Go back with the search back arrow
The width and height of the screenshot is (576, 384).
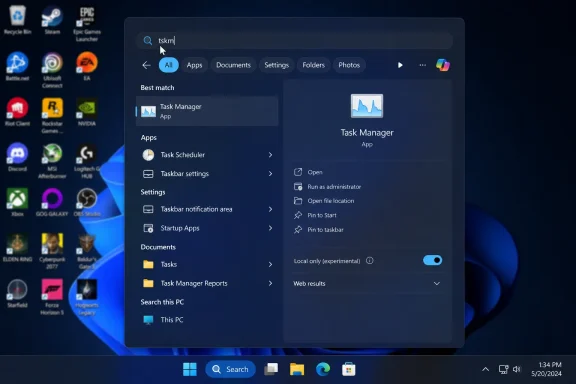coord(146,65)
